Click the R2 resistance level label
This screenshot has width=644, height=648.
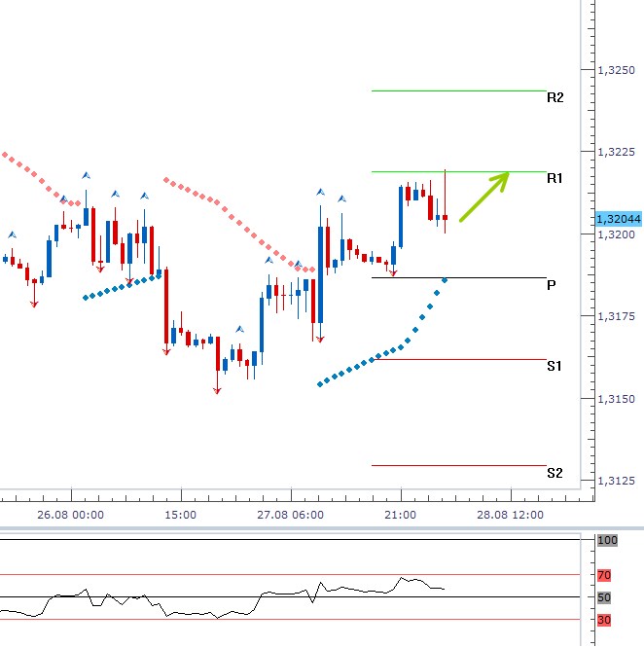(555, 97)
